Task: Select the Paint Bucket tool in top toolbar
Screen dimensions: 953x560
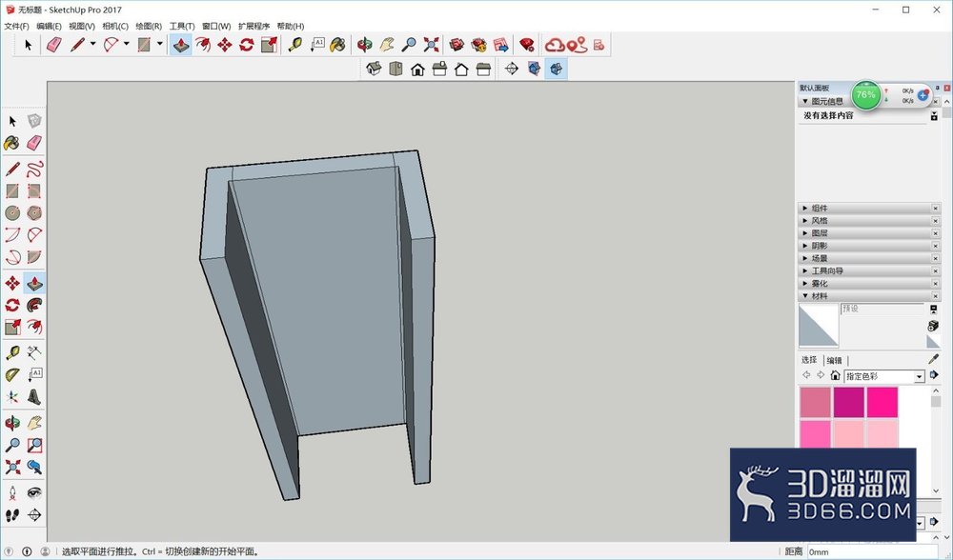Action: point(337,45)
